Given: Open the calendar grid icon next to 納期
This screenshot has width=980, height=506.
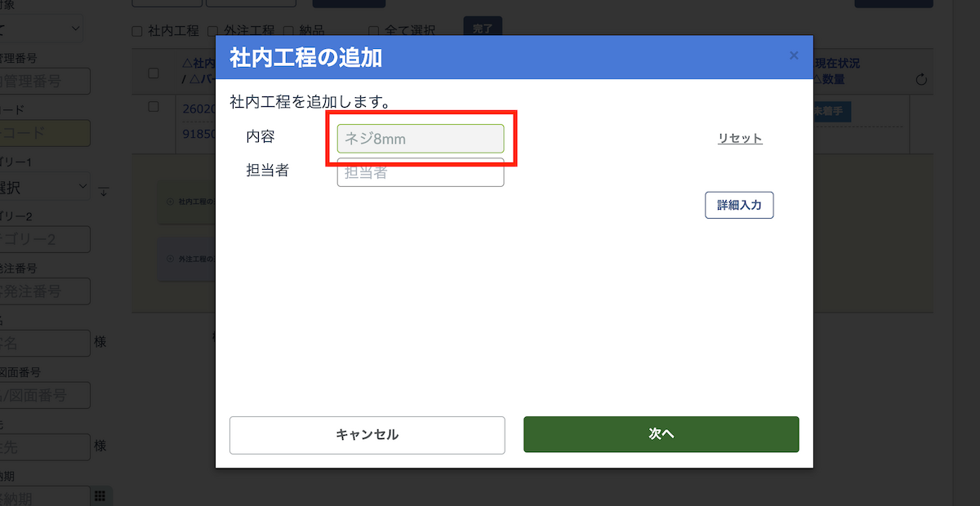Looking at the screenshot, I should coord(100,495).
